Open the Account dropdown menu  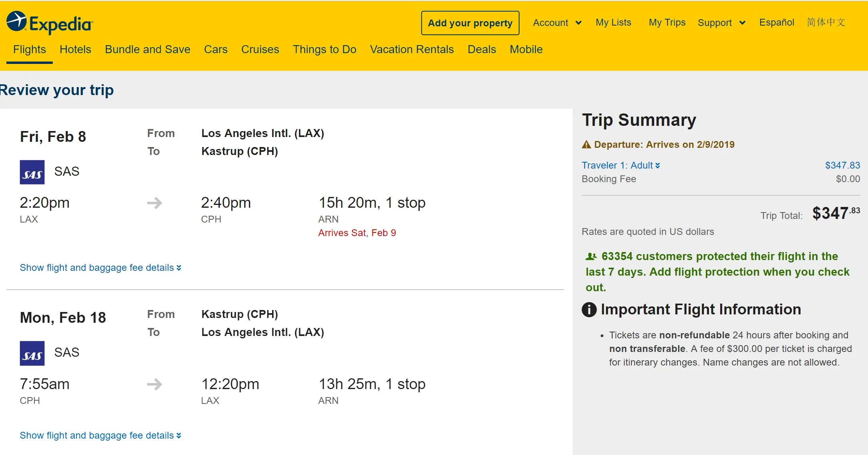tap(557, 23)
